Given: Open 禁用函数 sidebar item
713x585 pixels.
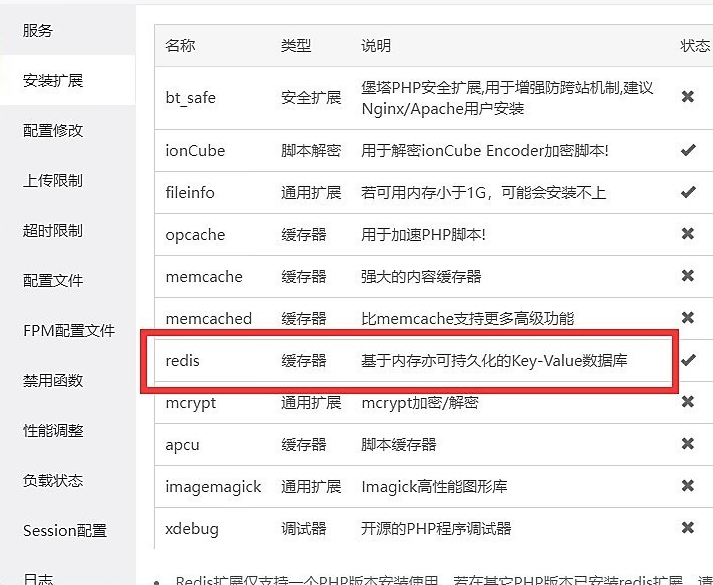Looking at the screenshot, I should (53, 380).
